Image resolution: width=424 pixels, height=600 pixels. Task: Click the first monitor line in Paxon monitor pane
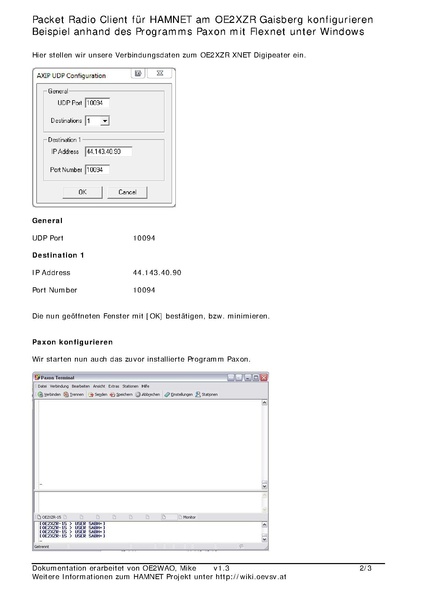72,523
